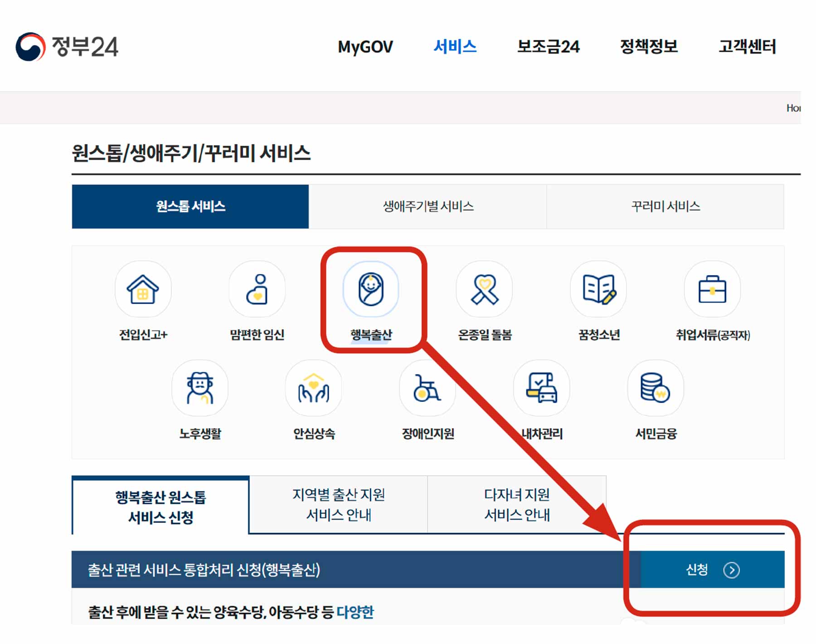Open the 정책정보 menu

(649, 47)
